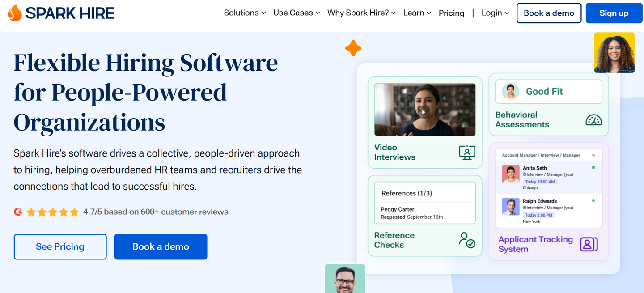Screen dimensions: 644x293
Task: Click the curly-haired woman photo
Action: (x=614, y=52)
